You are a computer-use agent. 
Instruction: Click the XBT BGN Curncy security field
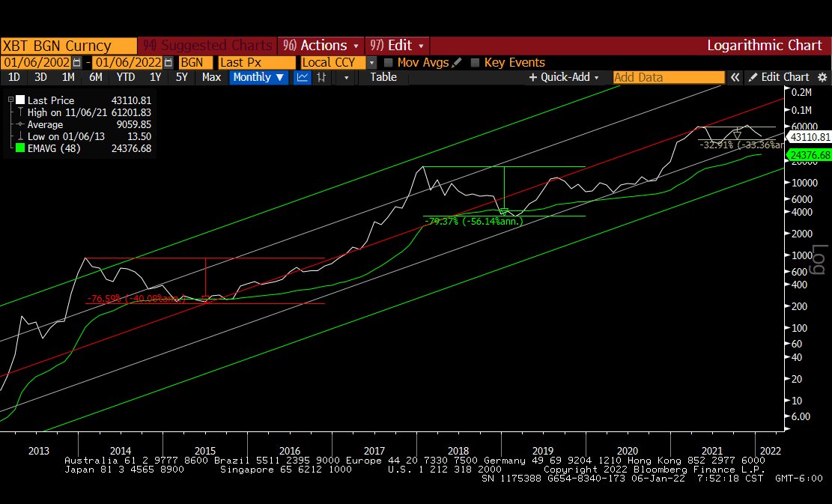click(68, 46)
